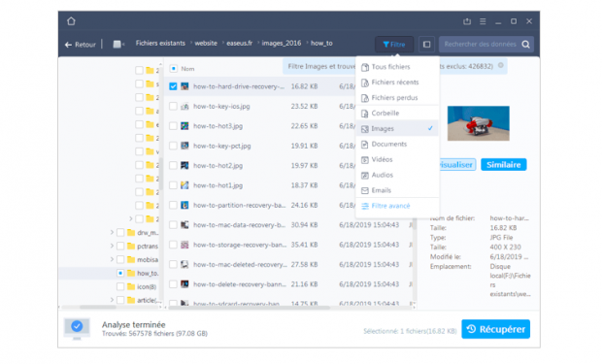Click the search magnifier icon
Viewport: 602px width, 364px height.
(x=525, y=44)
